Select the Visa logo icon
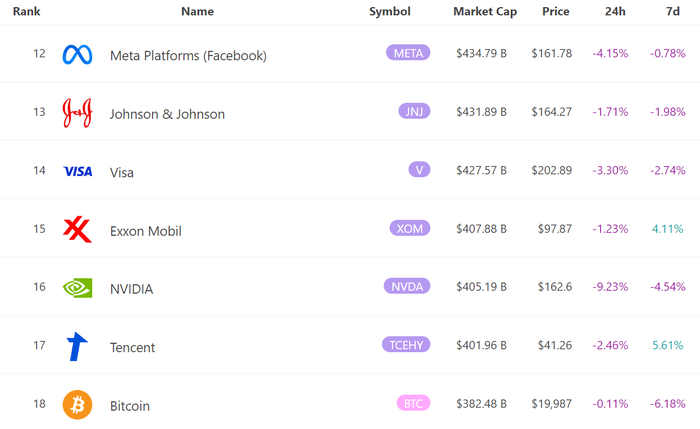The height and width of the screenshot is (429, 700). tap(78, 171)
